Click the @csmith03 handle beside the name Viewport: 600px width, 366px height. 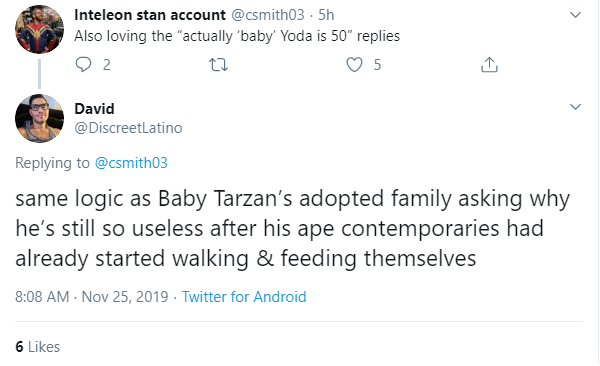pyautogui.click(x=267, y=15)
